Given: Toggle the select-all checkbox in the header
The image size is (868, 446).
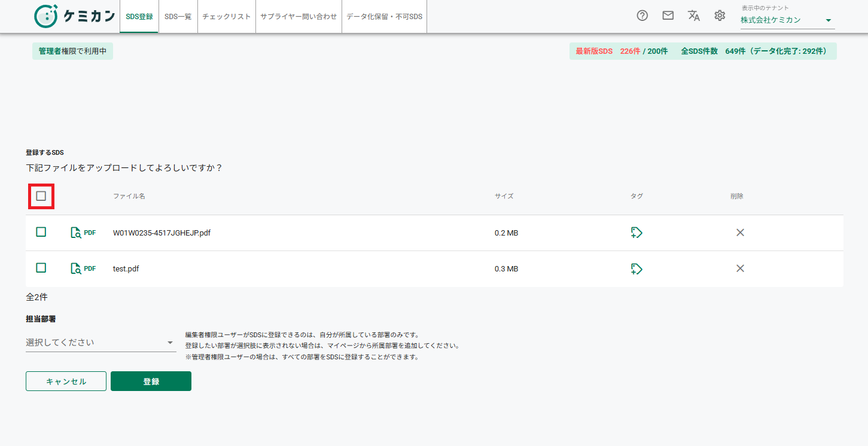Looking at the screenshot, I should (41, 196).
